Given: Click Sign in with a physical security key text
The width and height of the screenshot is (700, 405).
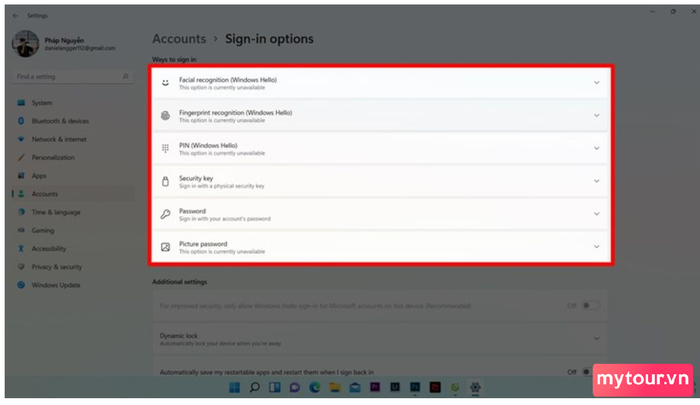Looking at the screenshot, I should click(222, 186).
